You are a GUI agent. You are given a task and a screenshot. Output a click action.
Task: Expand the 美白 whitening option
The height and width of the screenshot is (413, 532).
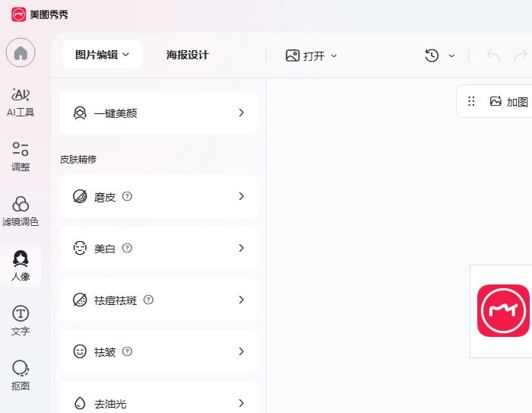(158, 248)
